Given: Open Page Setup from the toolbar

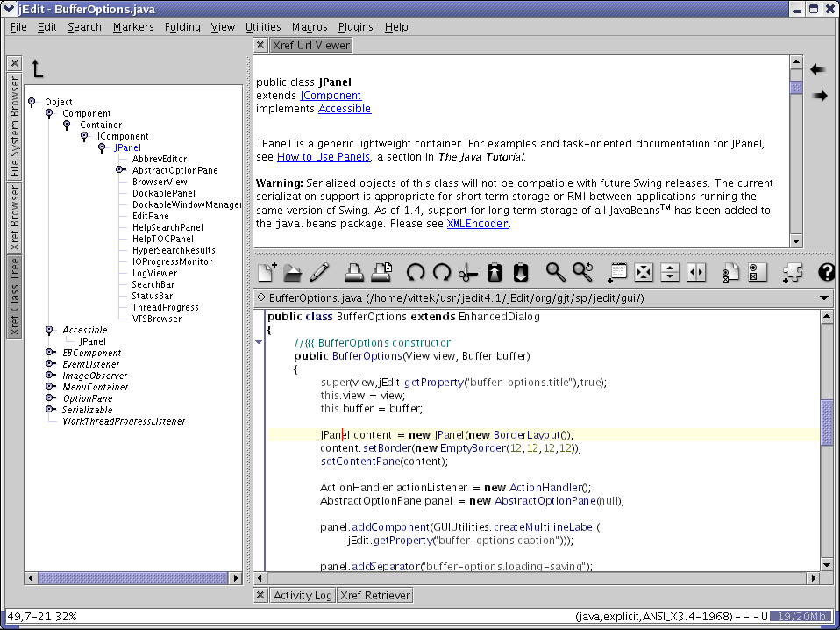Looking at the screenshot, I should click(381, 272).
